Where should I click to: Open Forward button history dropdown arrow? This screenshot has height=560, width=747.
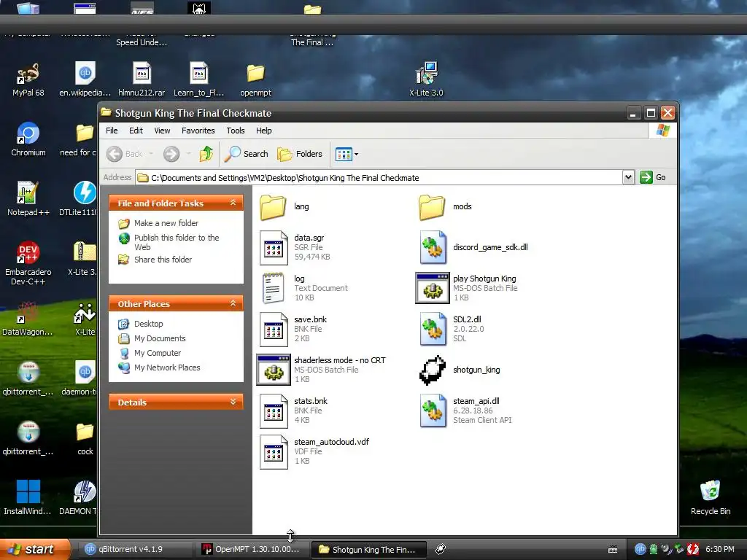(188, 154)
